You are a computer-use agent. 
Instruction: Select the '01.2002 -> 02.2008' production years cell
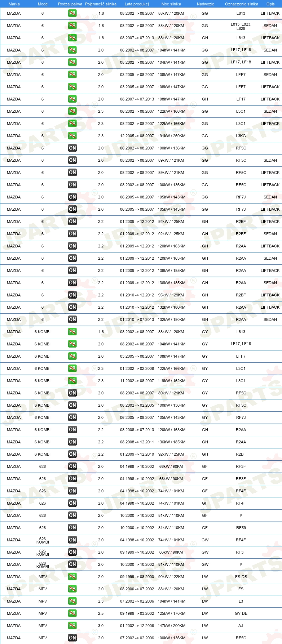point(137,368)
